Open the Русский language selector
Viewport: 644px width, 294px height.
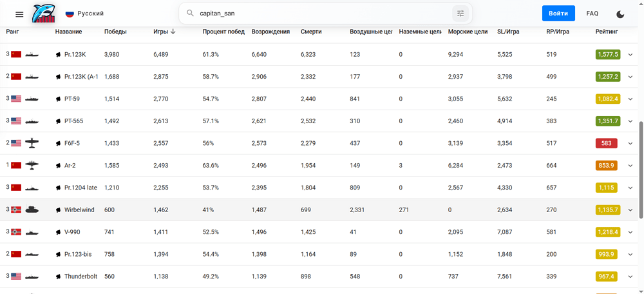click(x=85, y=14)
